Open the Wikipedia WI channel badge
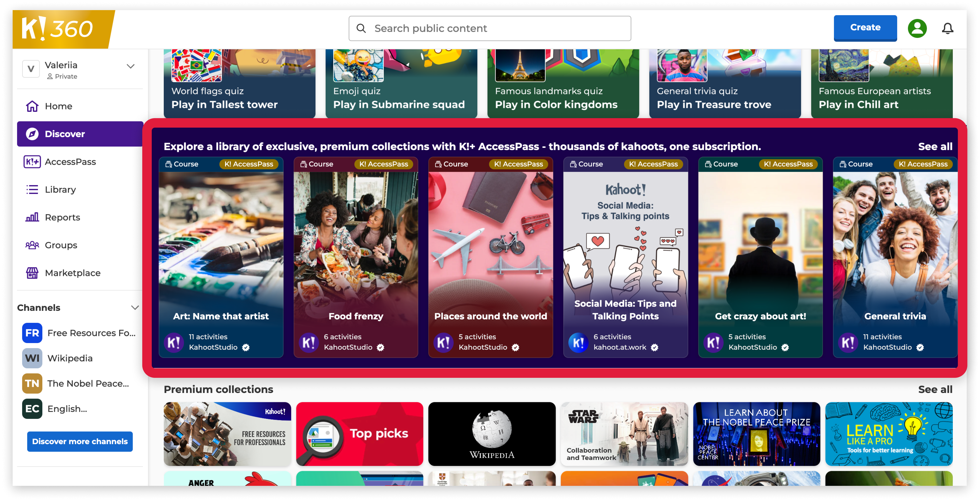This screenshot has width=980, height=501. (x=32, y=358)
